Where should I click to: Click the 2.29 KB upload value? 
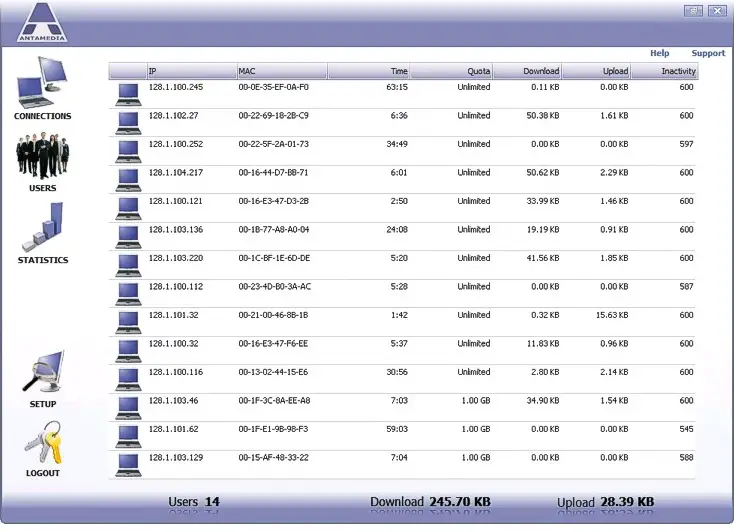[x=614, y=173]
